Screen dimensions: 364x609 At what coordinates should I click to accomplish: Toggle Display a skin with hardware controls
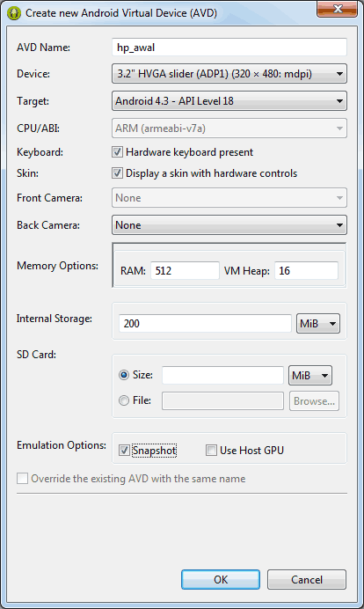(x=117, y=173)
